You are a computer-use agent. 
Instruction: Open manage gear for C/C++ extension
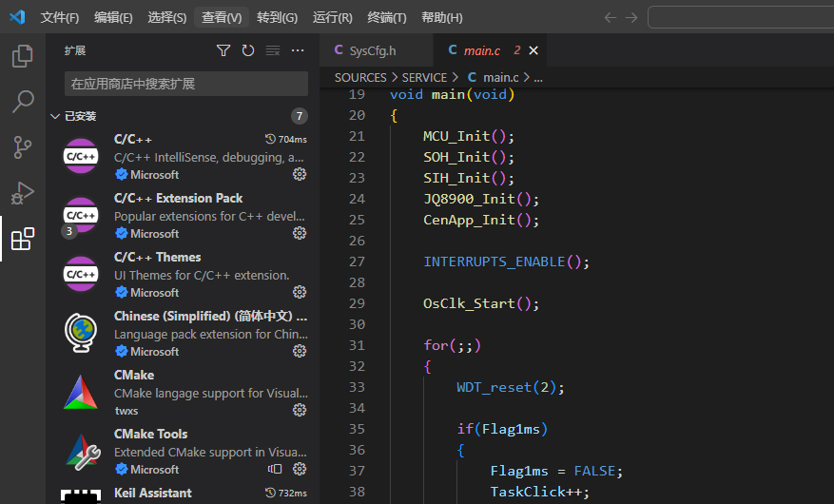pos(300,174)
